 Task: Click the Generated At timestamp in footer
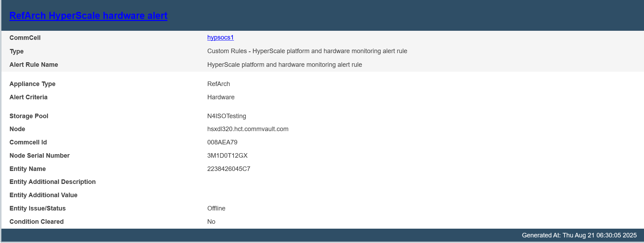[x=579, y=235]
